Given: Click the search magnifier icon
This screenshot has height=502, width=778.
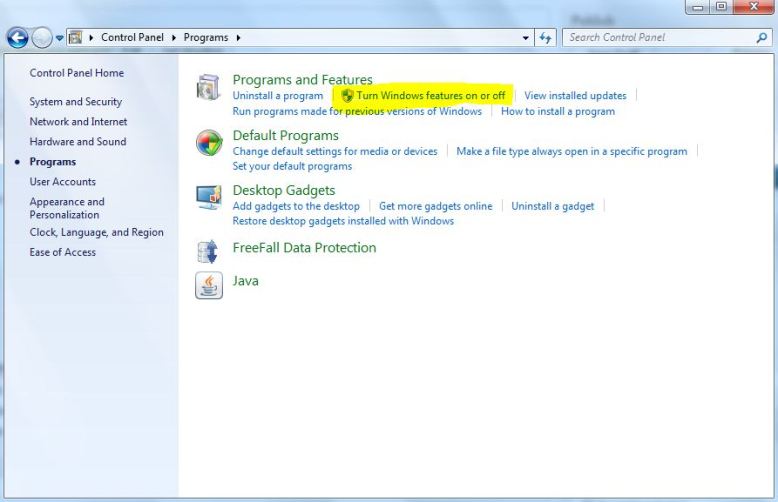Looking at the screenshot, I should (761, 38).
